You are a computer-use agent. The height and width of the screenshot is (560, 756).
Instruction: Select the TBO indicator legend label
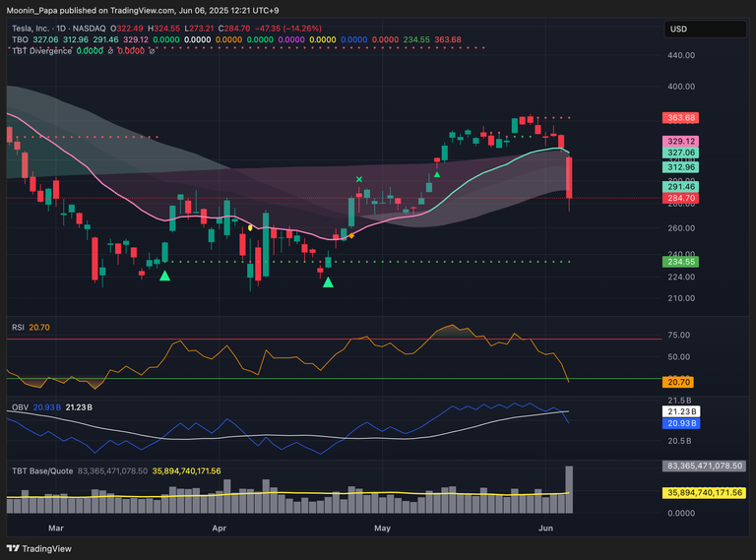pos(20,39)
